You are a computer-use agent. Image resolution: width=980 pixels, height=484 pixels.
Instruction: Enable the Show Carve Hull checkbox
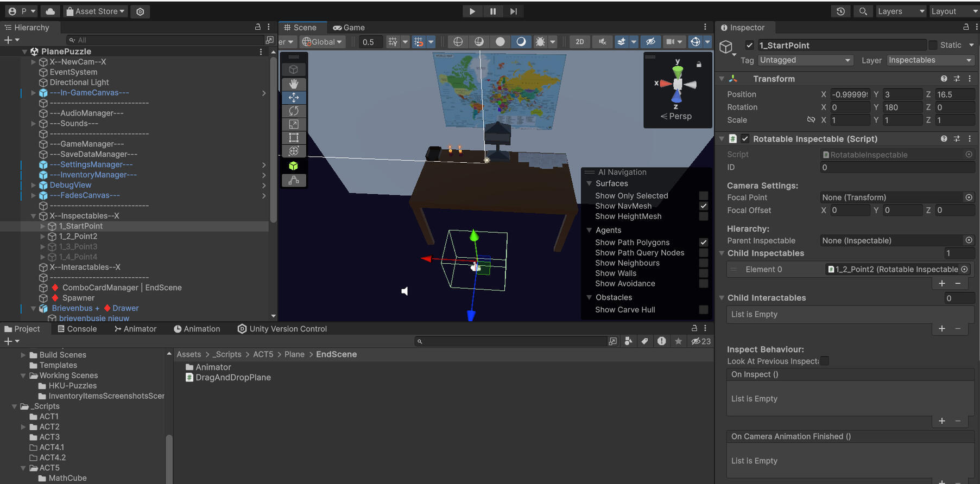(703, 310)
